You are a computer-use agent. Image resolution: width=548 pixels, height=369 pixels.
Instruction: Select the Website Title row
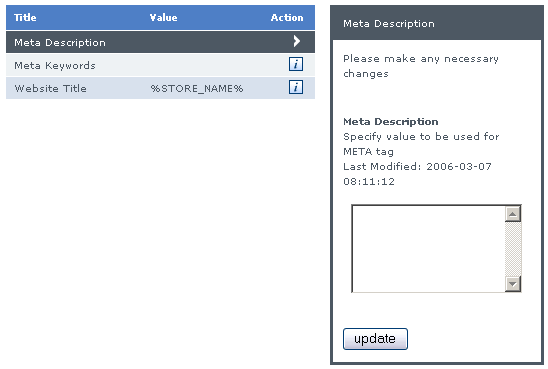[160, 88]
